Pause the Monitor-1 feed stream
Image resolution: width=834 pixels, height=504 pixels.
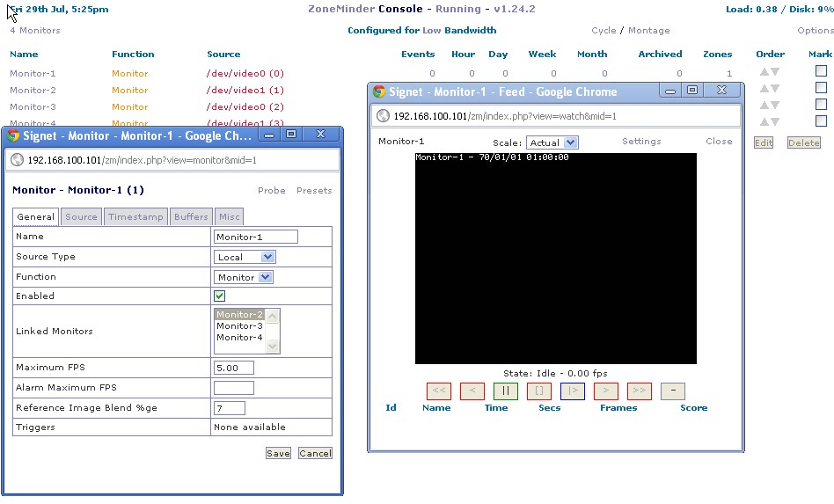pos(506,391)
